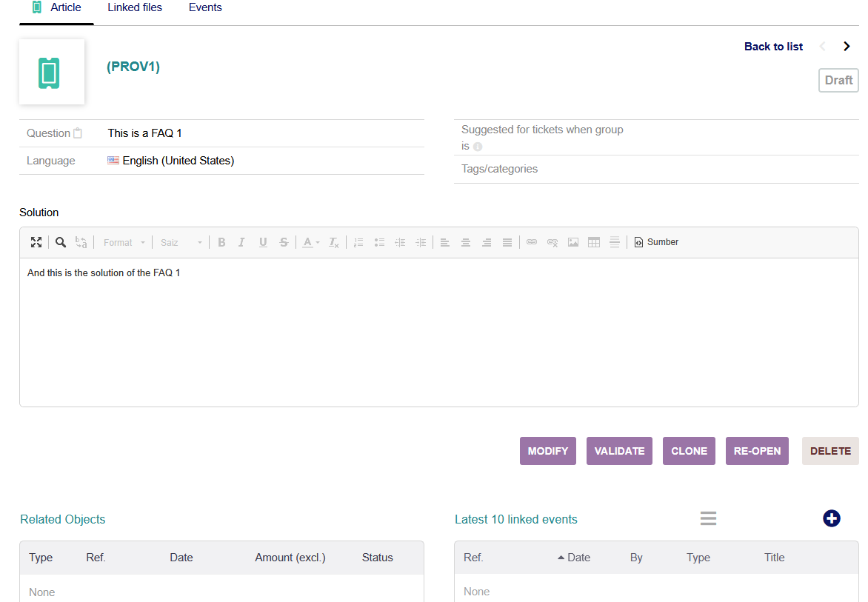Viewport: 868px width, 602px height.
Task: Sort linked events by Date column
Action: (578, 558)
